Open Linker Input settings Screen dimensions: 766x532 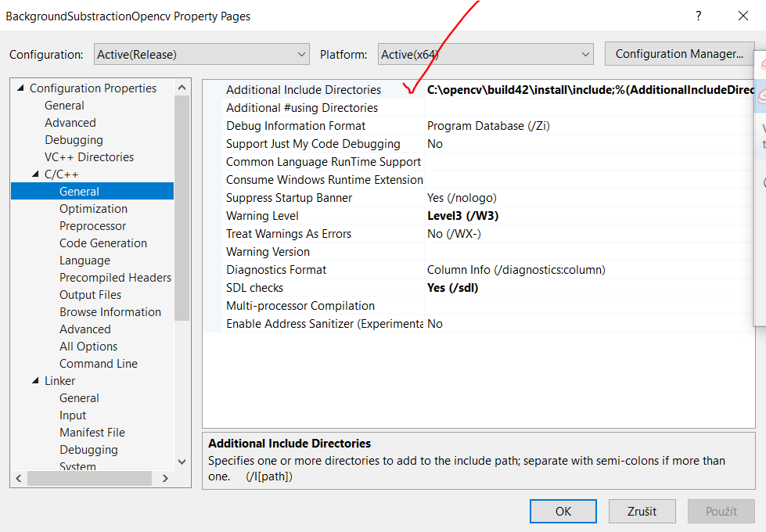(73, 415)
